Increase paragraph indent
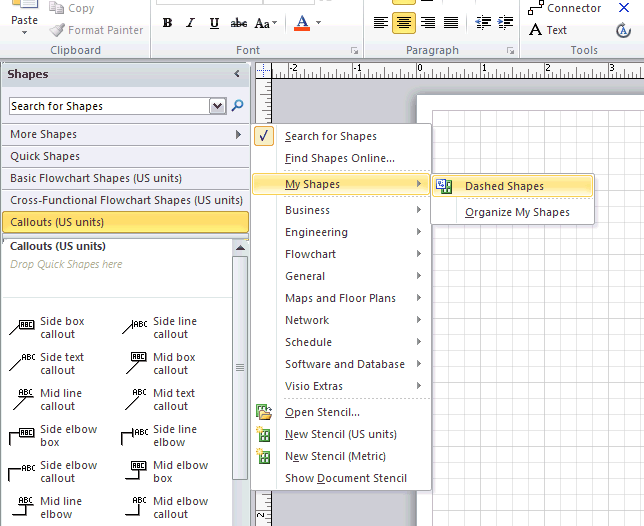This screenshot has width=644, height=526. (x=505, y=22)
